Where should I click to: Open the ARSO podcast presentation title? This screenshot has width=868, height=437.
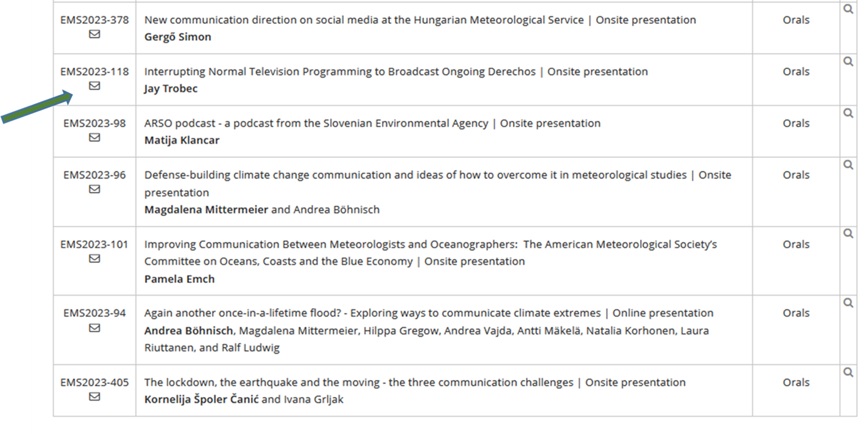pyautogui.click(x=316, y=123)
